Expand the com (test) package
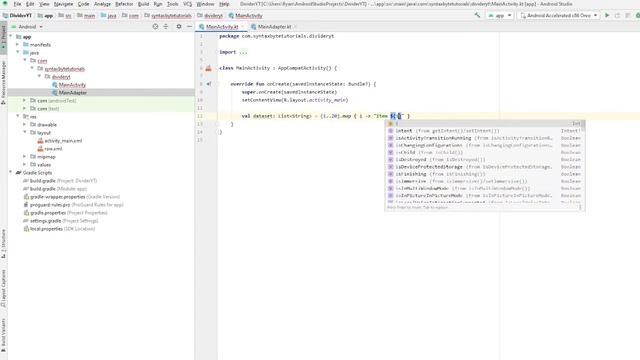This screenshot has width=640, height=360. click(x=25, y=109)
